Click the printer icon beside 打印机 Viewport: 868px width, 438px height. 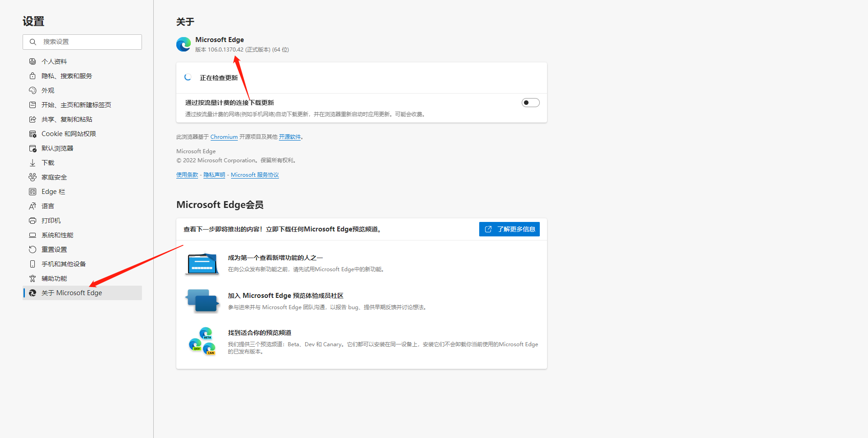pyautogui.click(x=33, y=221)
